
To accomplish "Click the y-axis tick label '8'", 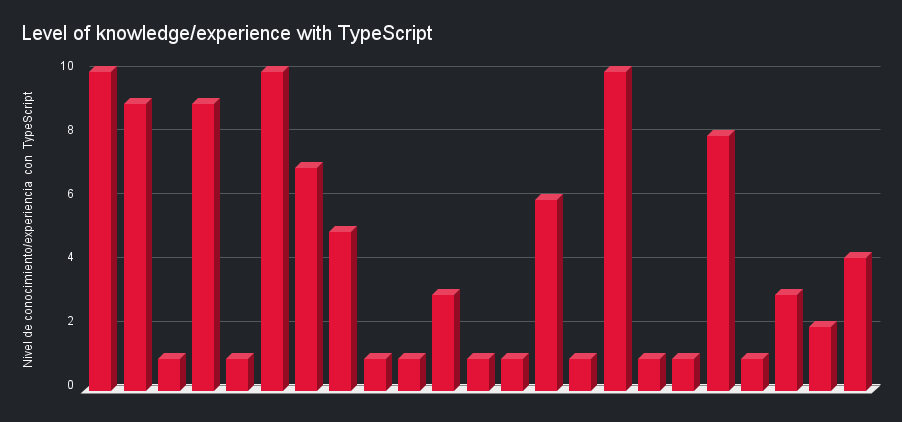I will click(71, 129).
